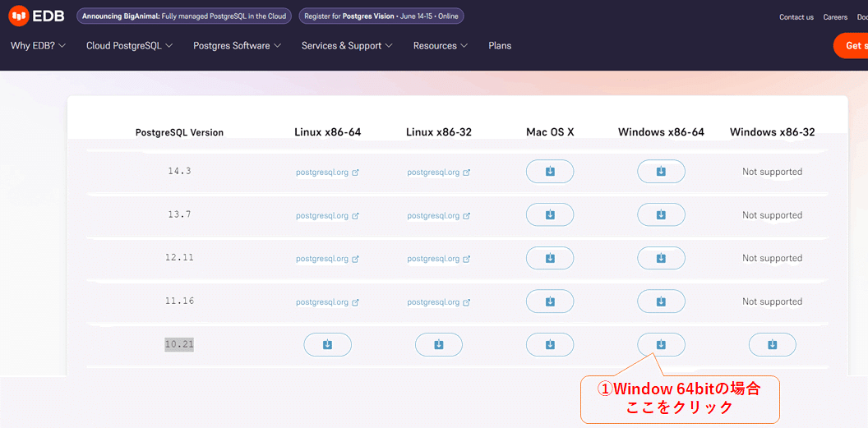The width and height of the screenshot is (868, 428).
Task: Click the 13.7 version cell
Action: (179, 214)
